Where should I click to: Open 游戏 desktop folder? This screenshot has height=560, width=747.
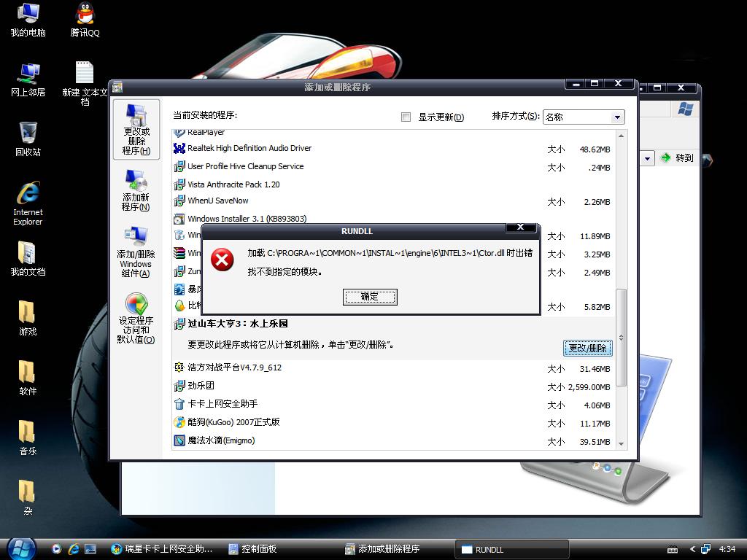coord(28,318)
